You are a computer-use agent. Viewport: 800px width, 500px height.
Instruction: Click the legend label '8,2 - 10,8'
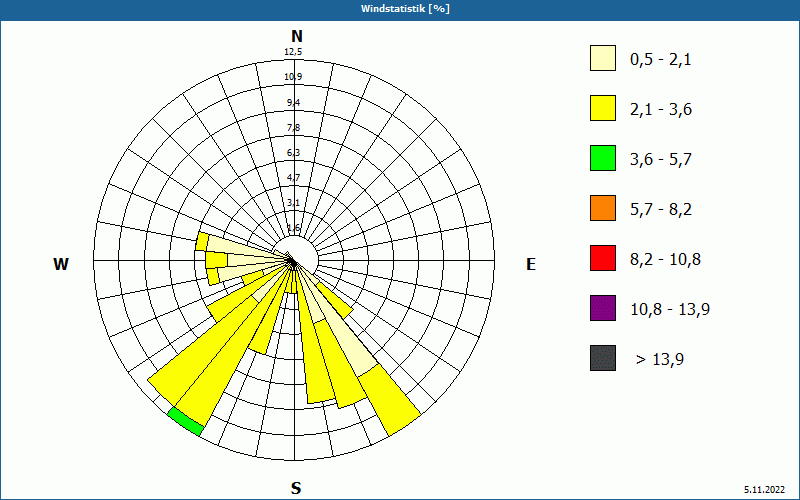pos(665,260)
